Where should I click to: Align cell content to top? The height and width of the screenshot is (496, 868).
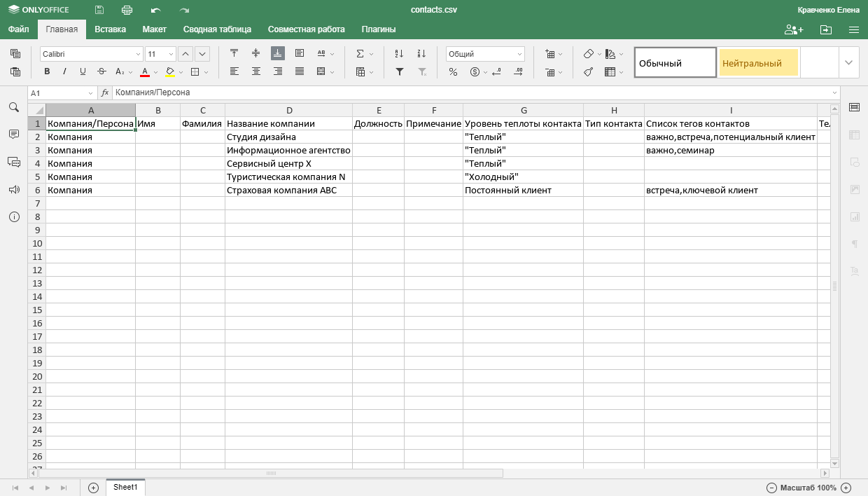[x=234, y=53]
